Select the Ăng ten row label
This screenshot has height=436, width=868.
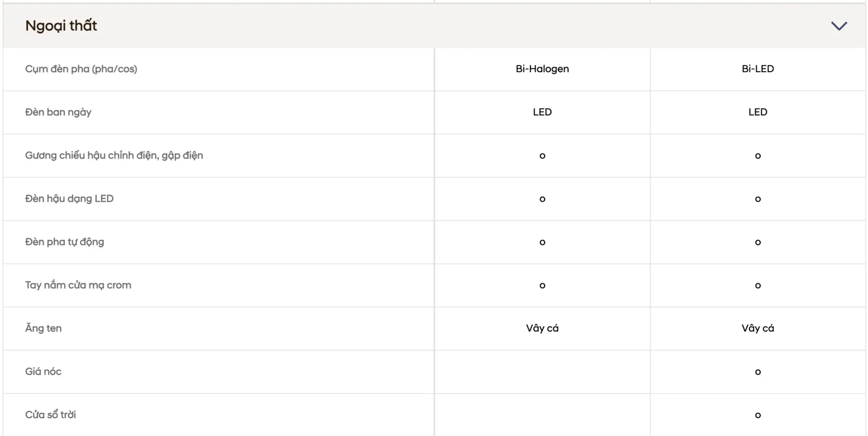[43, 328]
